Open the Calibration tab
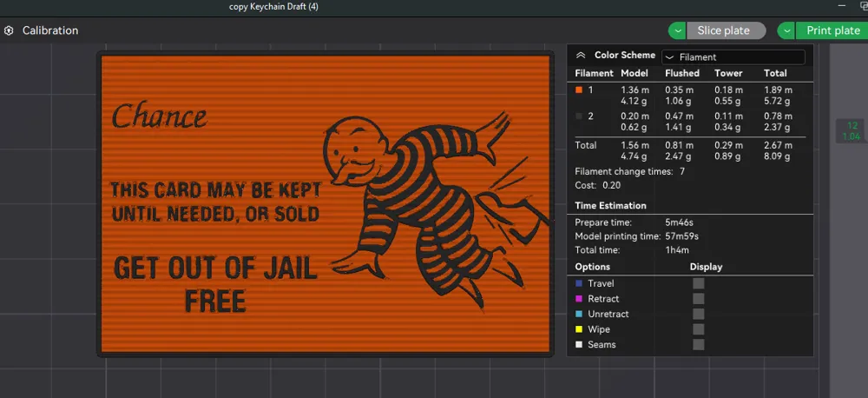 pos(49,30)
